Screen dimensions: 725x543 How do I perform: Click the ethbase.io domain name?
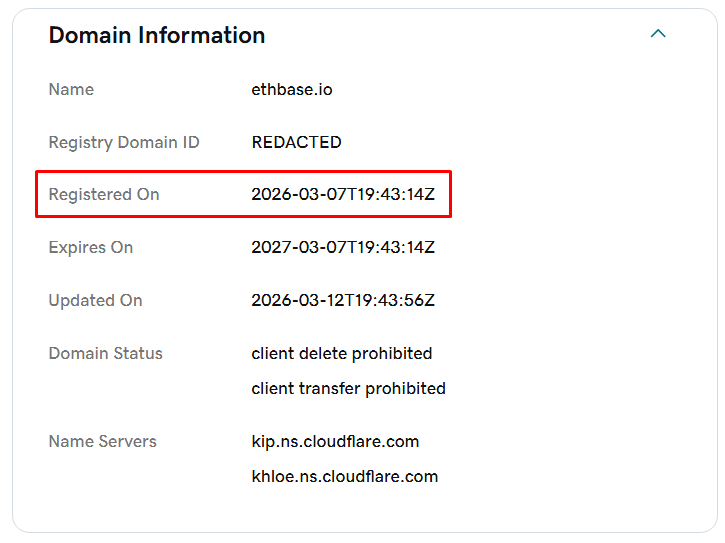coord(292,89)
